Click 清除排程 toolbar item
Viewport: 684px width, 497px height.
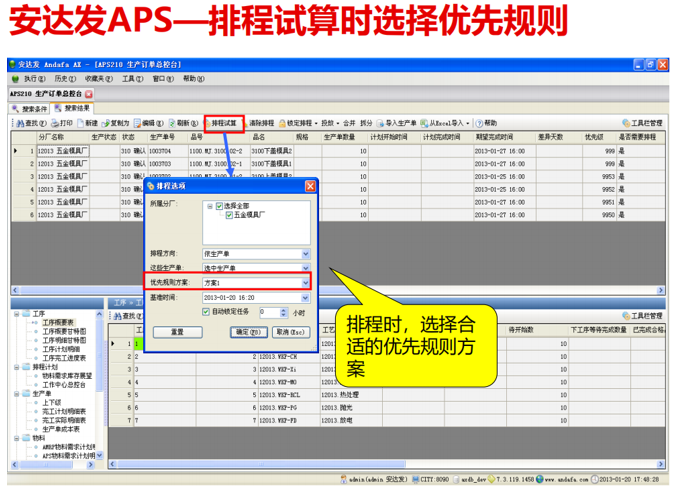(261, 123)
